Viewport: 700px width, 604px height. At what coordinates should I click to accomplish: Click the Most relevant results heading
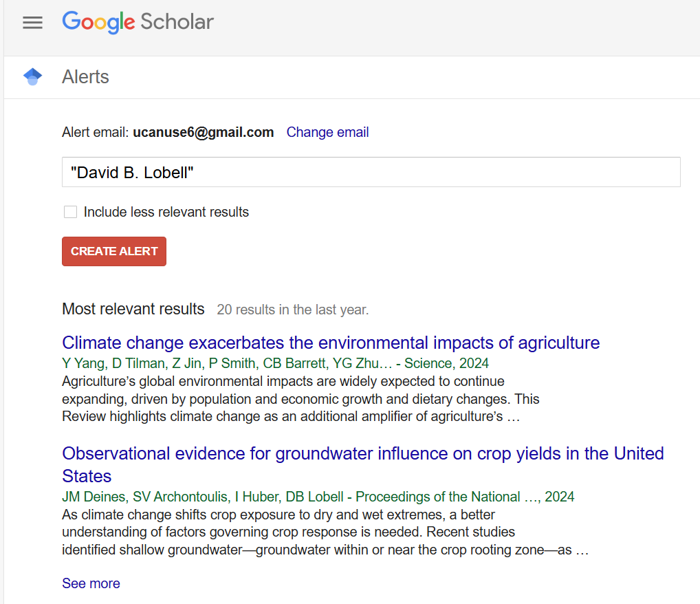click(x=133, y=309)
